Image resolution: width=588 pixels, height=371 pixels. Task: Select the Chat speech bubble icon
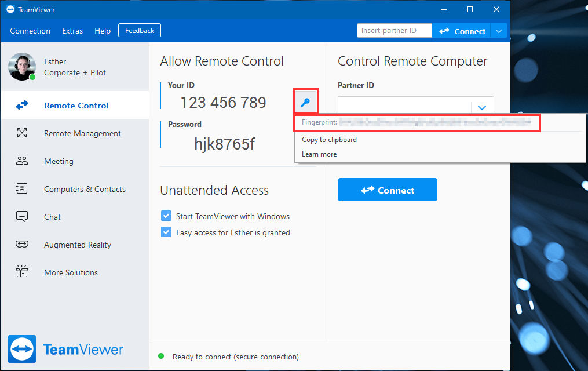22,216
